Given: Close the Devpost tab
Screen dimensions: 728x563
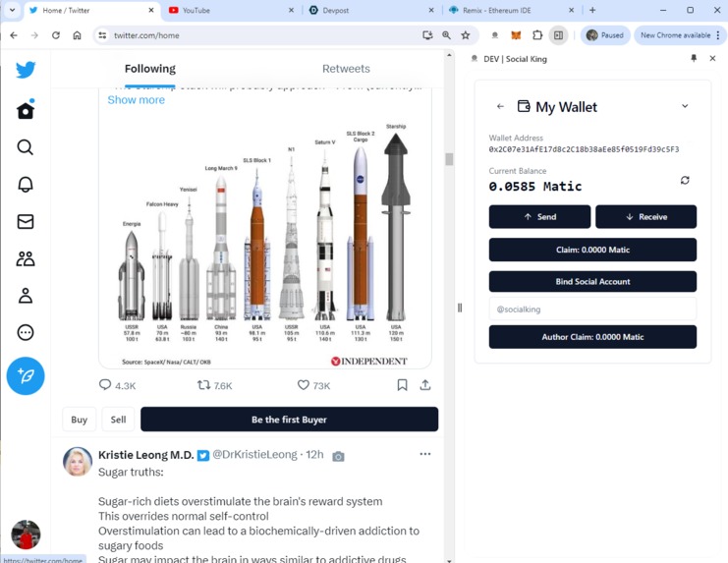Looking at the screenshot, I should point(431,10).
